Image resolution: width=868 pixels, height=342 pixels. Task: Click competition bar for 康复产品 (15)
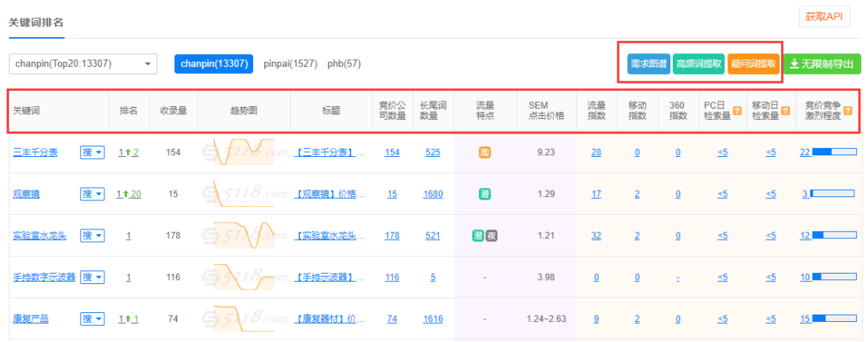point(834,319)
